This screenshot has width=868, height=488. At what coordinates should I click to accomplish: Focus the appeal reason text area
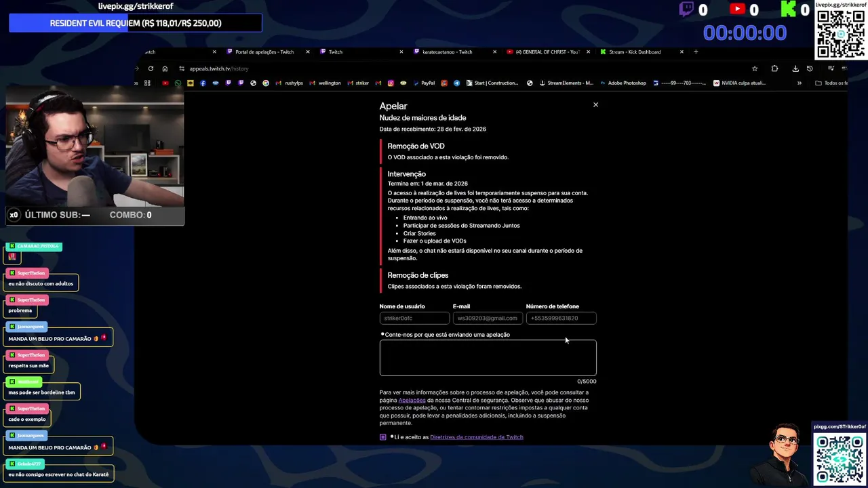488,357
